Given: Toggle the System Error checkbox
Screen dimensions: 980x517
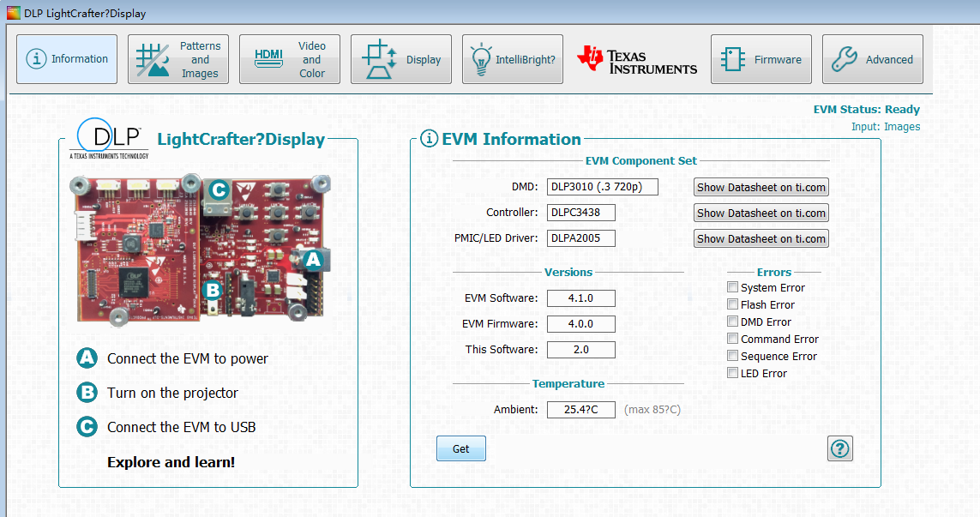Looking at the screenshot, I should [x=732, y=287].
